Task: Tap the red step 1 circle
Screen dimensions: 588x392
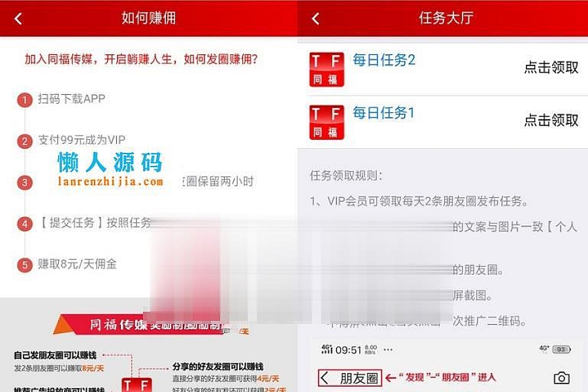Action: [x=25, y=100]
